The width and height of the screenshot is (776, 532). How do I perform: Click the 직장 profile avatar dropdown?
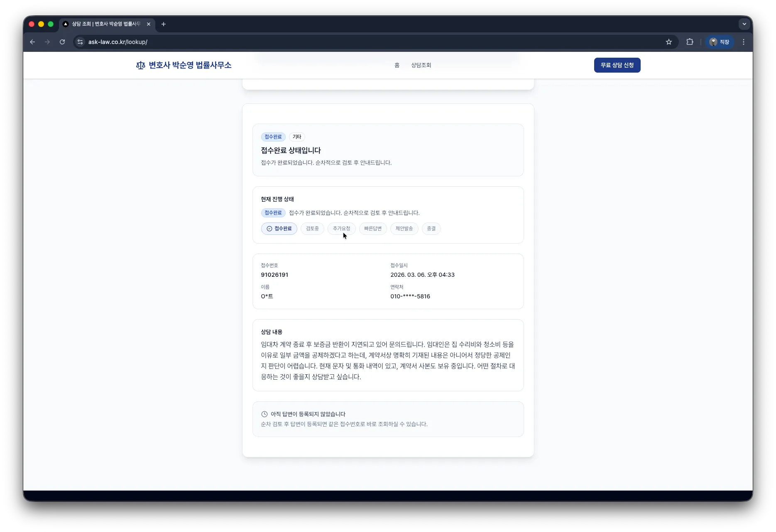[x=719, y=42]
